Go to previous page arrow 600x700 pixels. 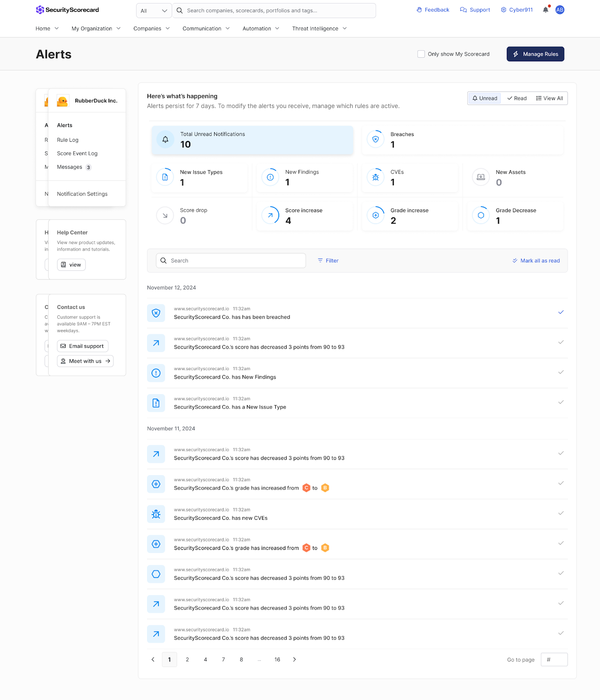click(x=153, y=659)
